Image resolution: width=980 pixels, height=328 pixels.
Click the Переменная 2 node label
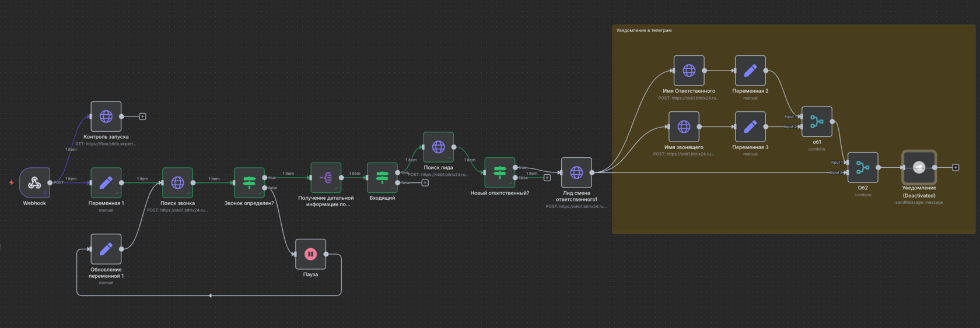750,91
